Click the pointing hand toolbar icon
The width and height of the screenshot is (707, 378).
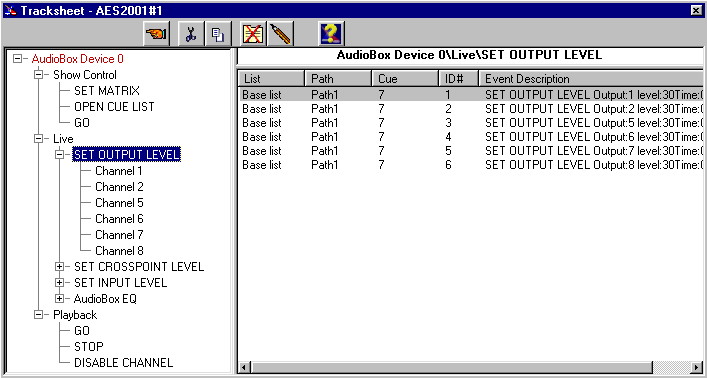156,34
